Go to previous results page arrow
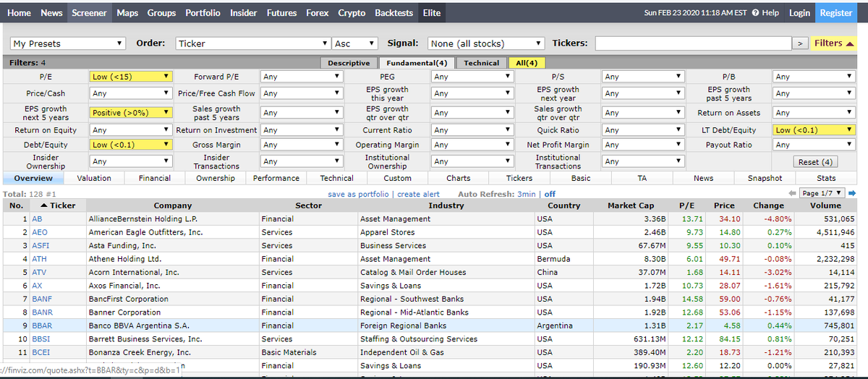The image size is (868, 379). coord(793,193)
